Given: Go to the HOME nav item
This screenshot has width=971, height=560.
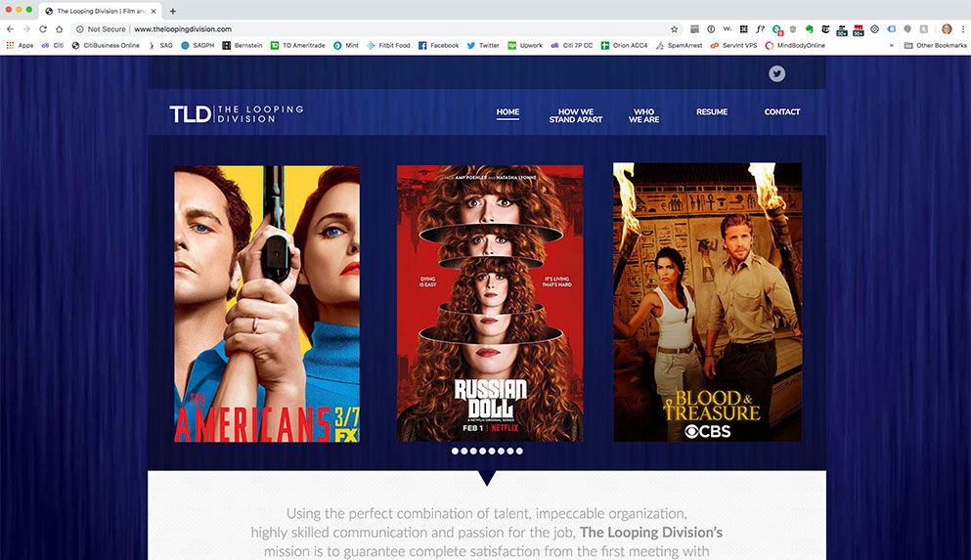Looking at the screenshot, I should [x=508, y=112].
